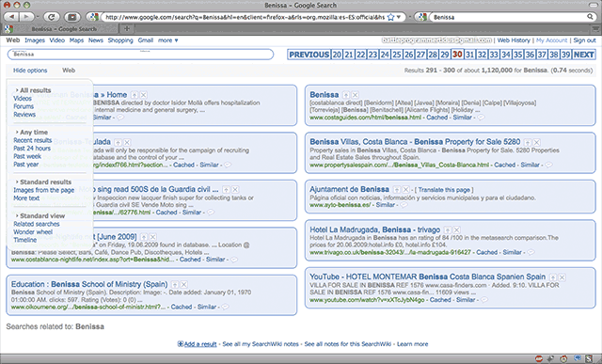Reload the page with refresh button
Viewport: 602px width, 364px height.
coord(52,17)
